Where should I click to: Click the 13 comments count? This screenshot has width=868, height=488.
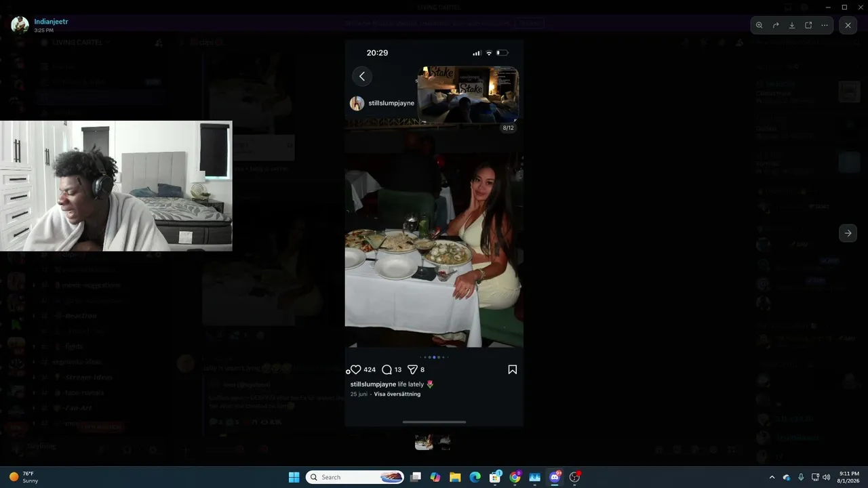click(x=397, y=369)
